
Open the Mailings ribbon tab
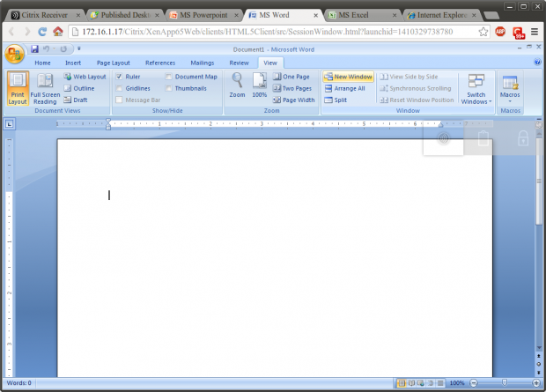(203, 63)
